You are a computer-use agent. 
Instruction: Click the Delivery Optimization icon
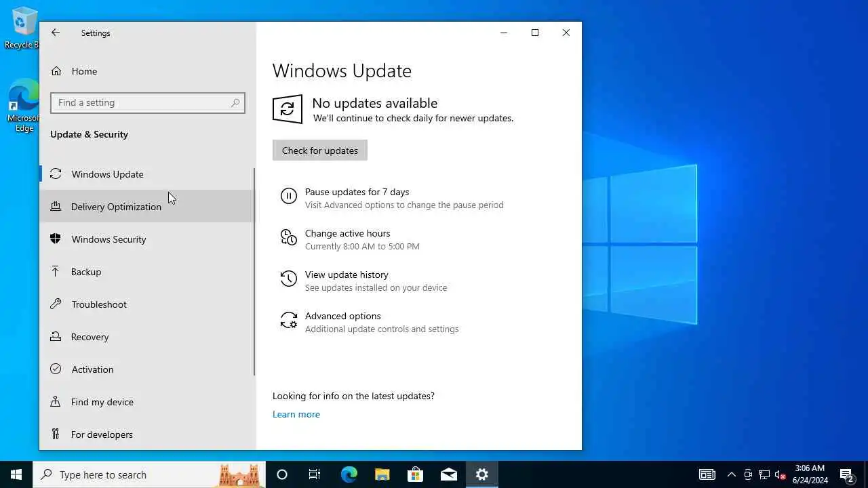(56, 207)
